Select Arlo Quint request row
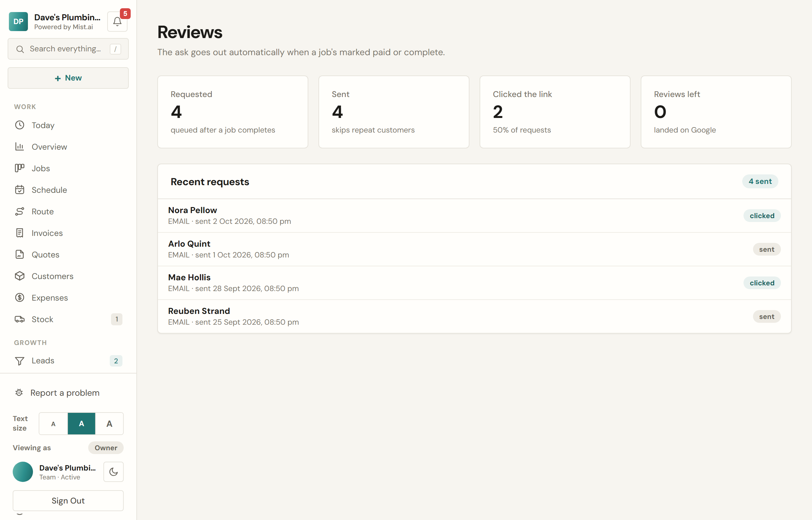Screen dimensions: 812x520 474,249
